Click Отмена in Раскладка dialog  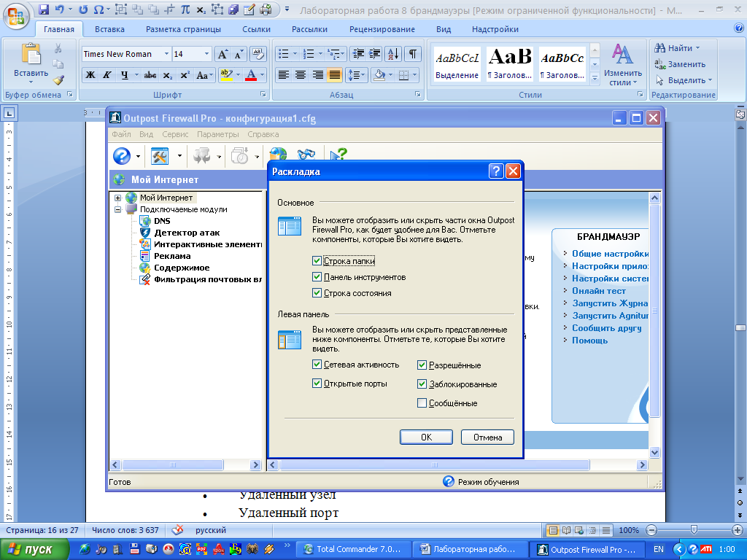pos(487,437)
